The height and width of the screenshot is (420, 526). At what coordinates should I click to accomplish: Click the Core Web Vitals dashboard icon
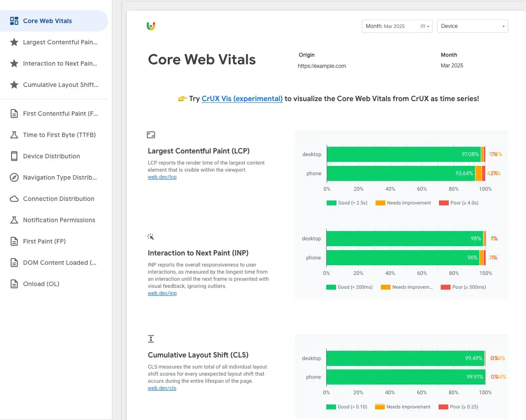point(14,21)
